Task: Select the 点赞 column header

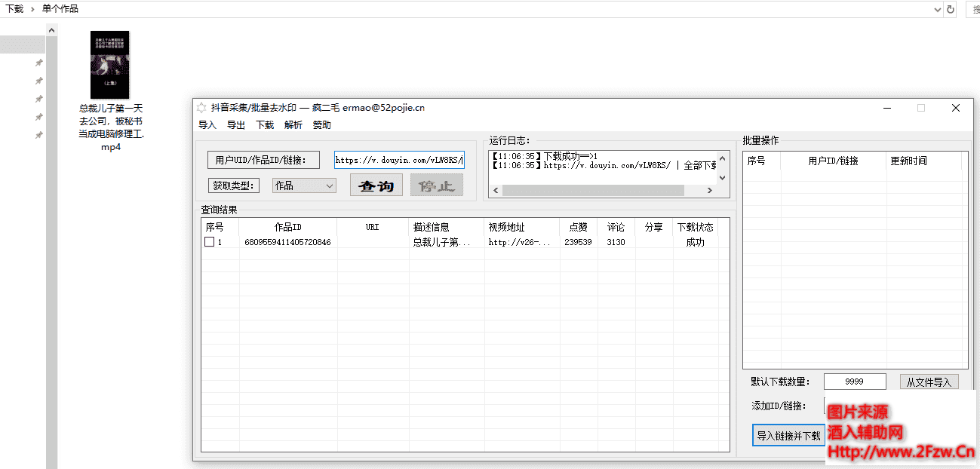Action: [578, 227]
